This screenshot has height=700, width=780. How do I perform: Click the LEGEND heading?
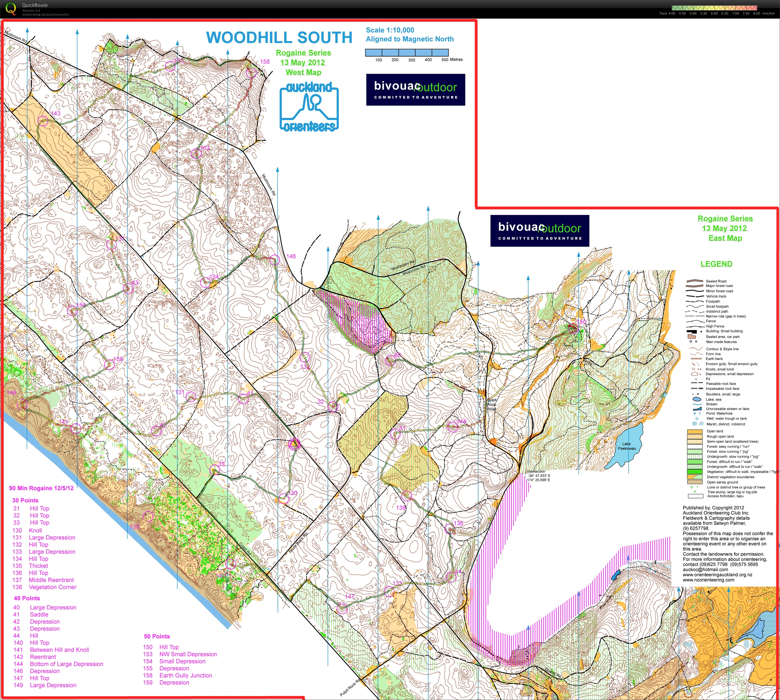(716, 264)
